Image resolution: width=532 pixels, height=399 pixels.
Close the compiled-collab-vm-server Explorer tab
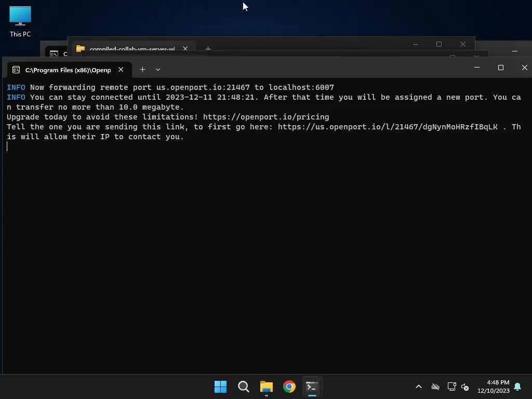pyautogui.click(x=185, y=48)
